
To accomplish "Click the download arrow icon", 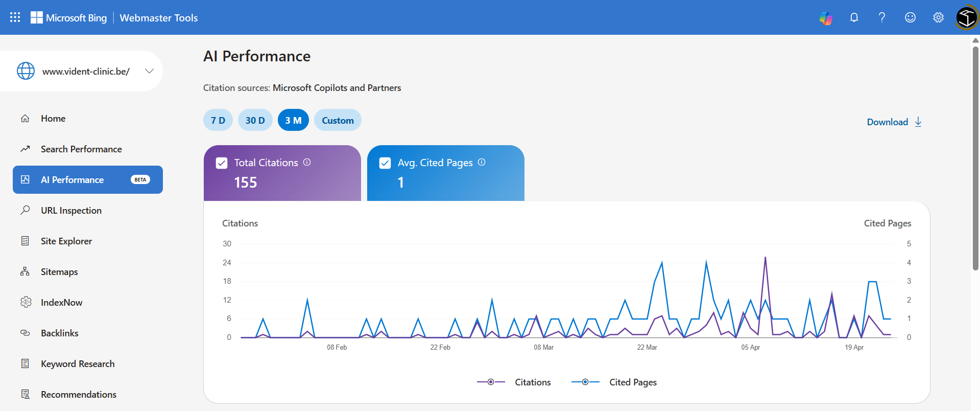I will coord(918,122).
